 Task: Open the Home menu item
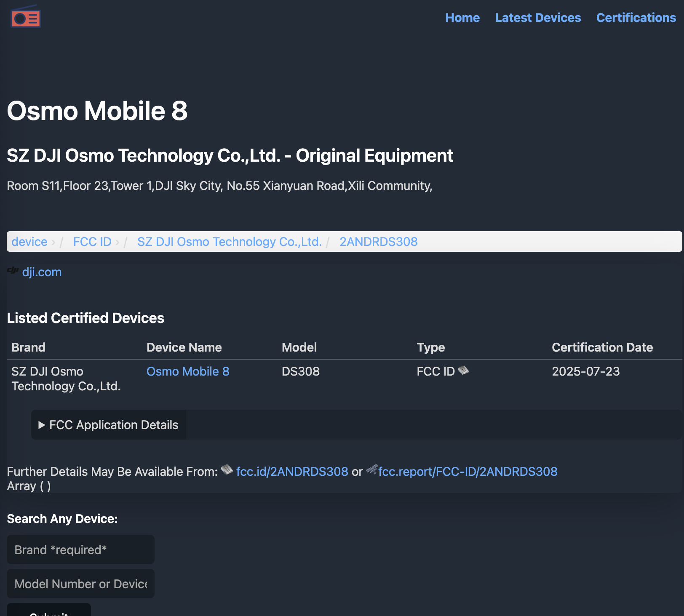coord(462,18)
